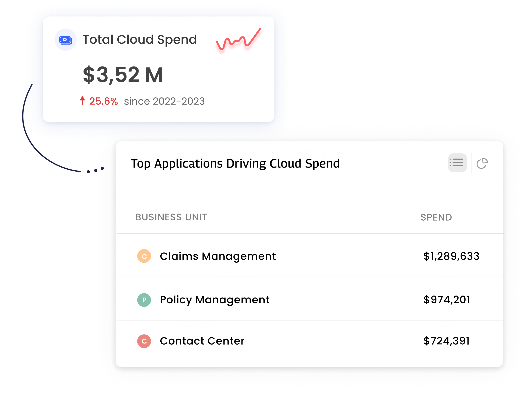Click the $3,52 M total value
Viewport: 532px width, 397px height.
coord(123,75)
